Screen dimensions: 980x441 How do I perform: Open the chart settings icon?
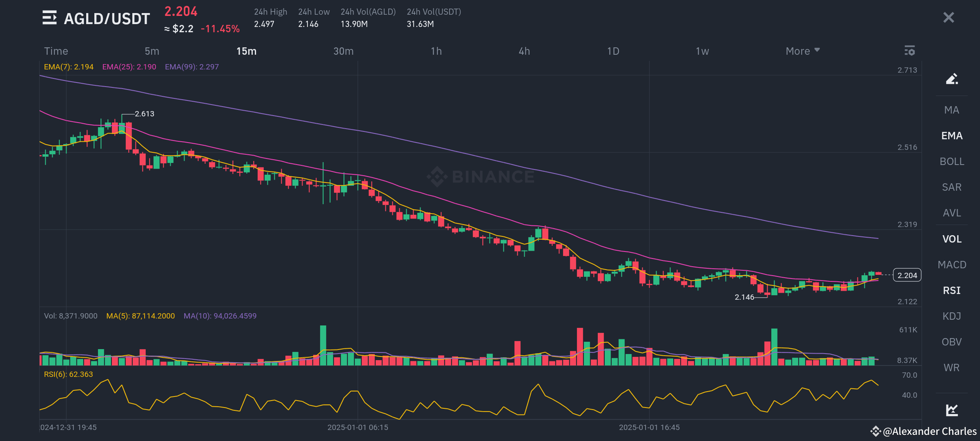coord(910,51)
